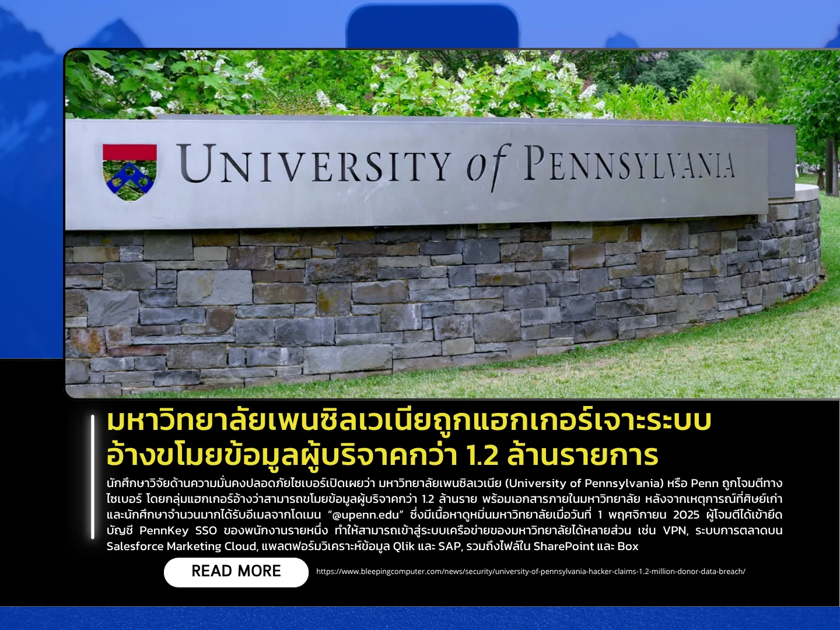
Task: Click the blue footer strip at the bottom
Action: click(x=420, y=618)
